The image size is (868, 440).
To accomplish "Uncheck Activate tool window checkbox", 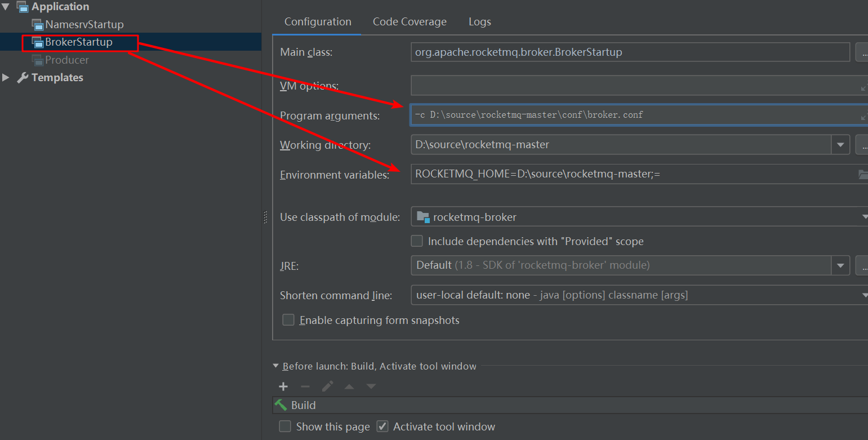I will click(x=382, y=426).
